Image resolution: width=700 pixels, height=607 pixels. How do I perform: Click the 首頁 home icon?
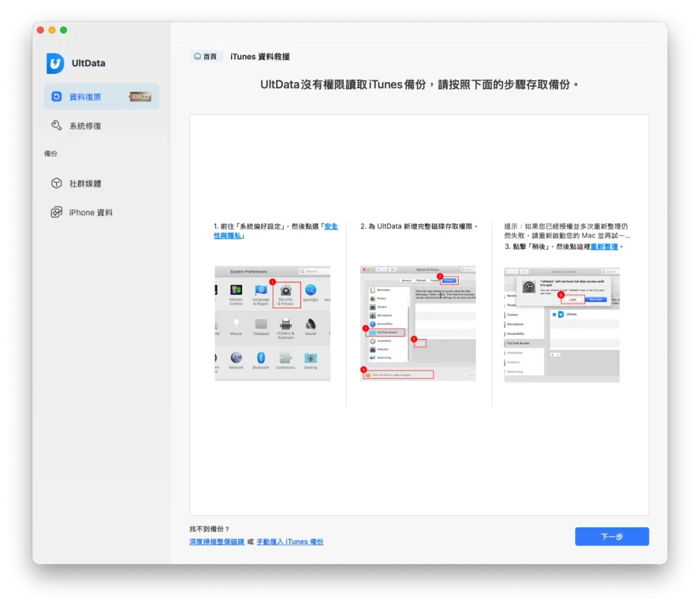point(198,56)
